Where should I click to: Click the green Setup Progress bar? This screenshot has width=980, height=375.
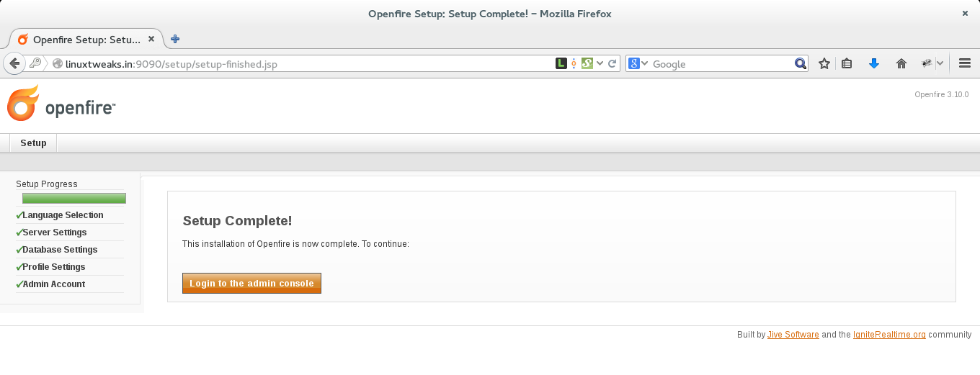click(74, 199)
